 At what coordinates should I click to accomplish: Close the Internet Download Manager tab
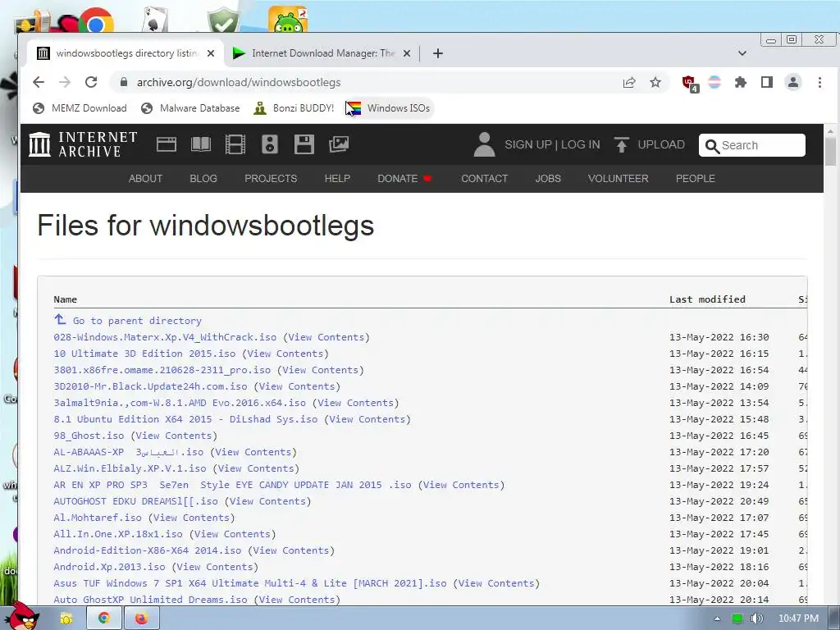(x=407, y=53)
